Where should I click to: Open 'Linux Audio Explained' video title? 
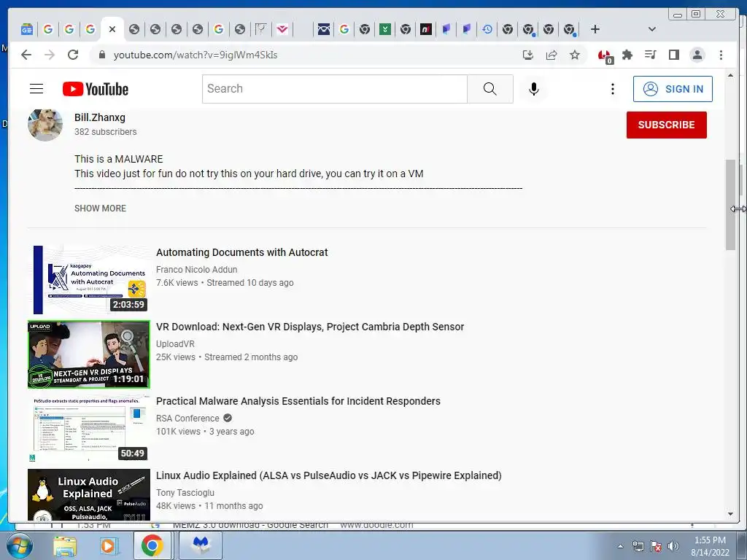329,475
